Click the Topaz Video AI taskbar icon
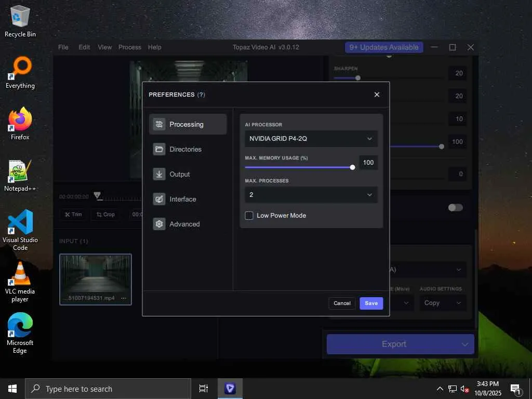Image resolution: width=532 pixels, height=399 pixels. point(230,389)
